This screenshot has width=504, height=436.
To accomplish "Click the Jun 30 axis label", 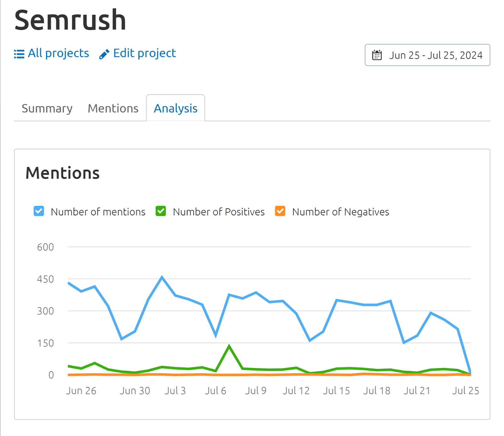I will [135, 391].
